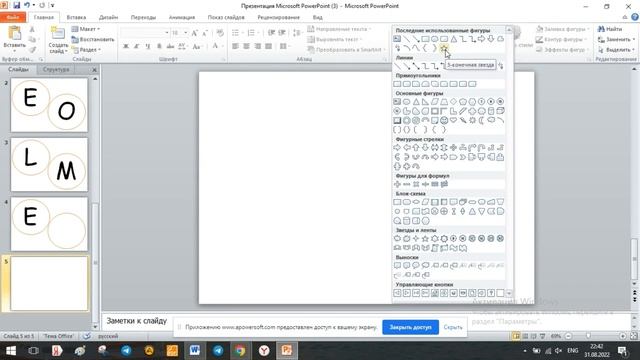The image size is (640, 360).
Task: Open the Заменить dropdown
Action: (x=616, y=39)
